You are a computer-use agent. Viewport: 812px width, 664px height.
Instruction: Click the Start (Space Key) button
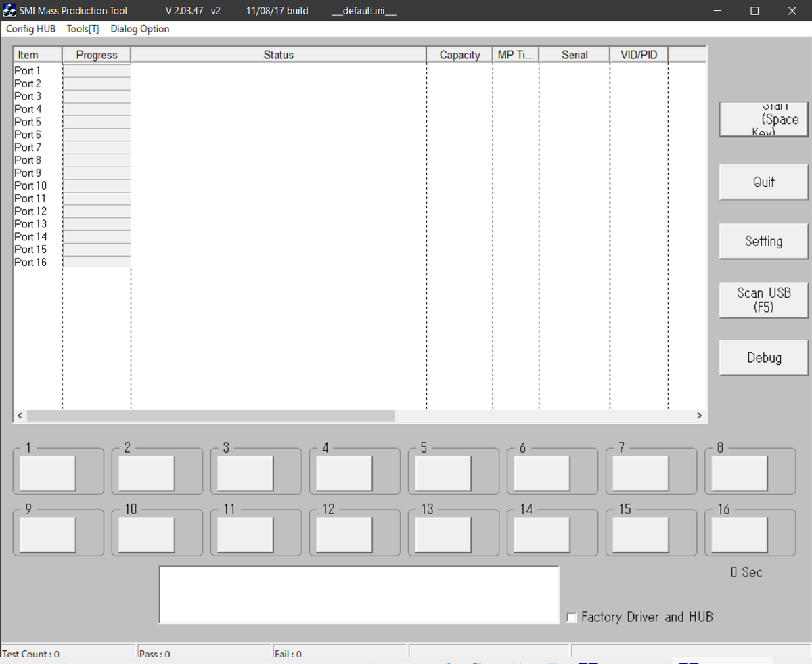pos(764,119)
